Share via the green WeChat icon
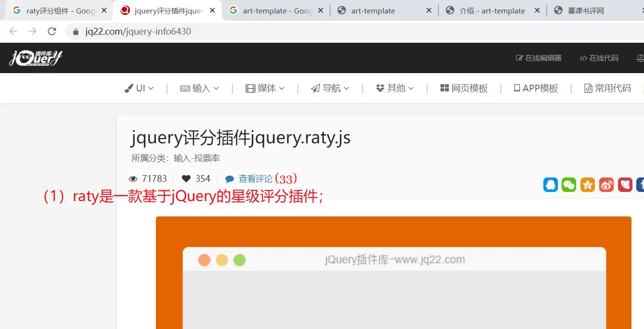This screenshot has width=644, height=329. pos(569,185)
